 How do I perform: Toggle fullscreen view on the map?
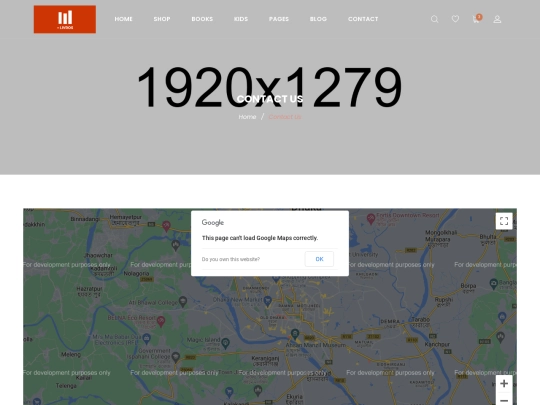pyautogui.click(x=504, y=221)
